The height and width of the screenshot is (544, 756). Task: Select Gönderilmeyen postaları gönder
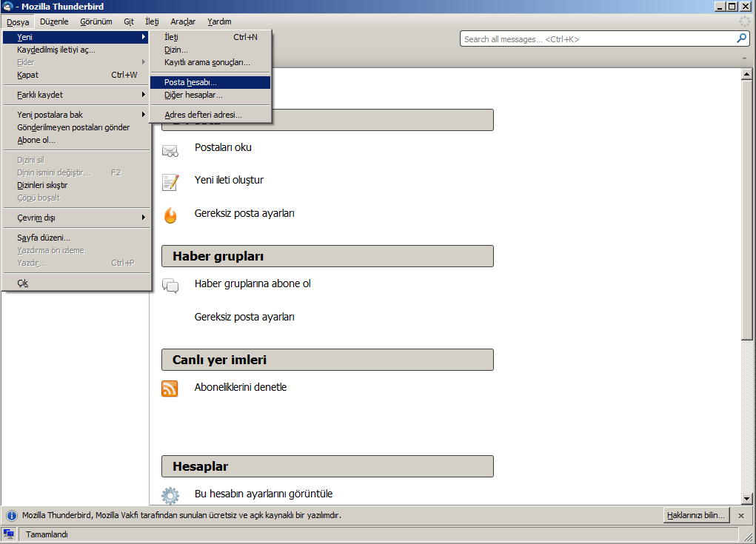76,127
